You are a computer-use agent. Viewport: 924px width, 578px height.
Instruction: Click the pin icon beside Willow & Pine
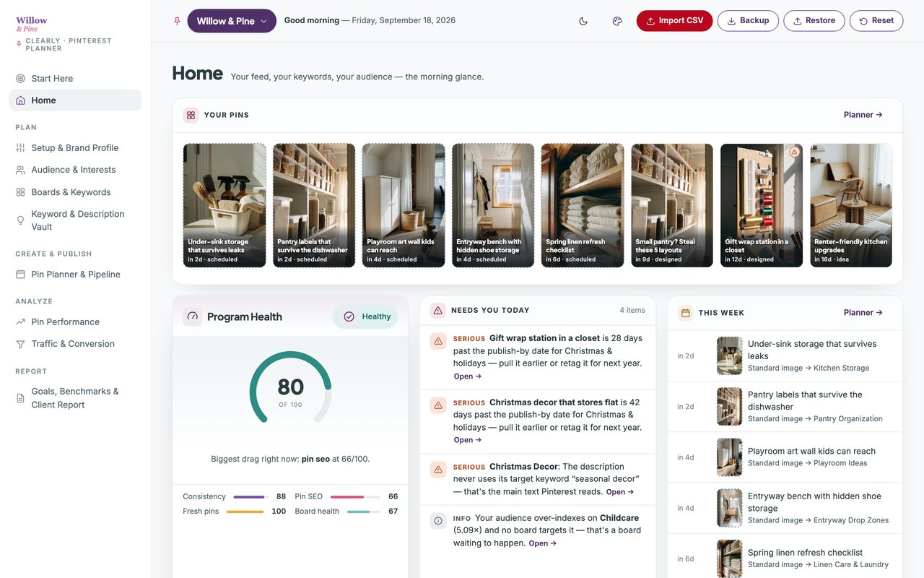[x=177, y=21]
